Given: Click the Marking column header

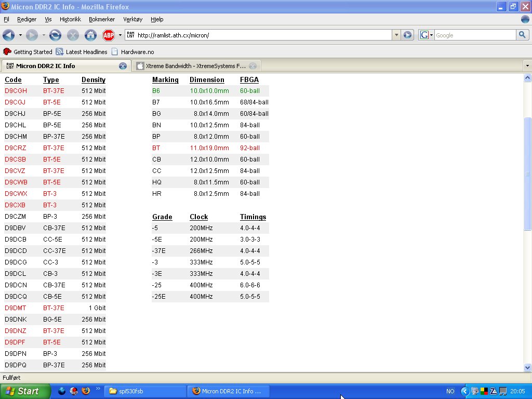Looking at the screenshot, I should [x=165, y=79].
